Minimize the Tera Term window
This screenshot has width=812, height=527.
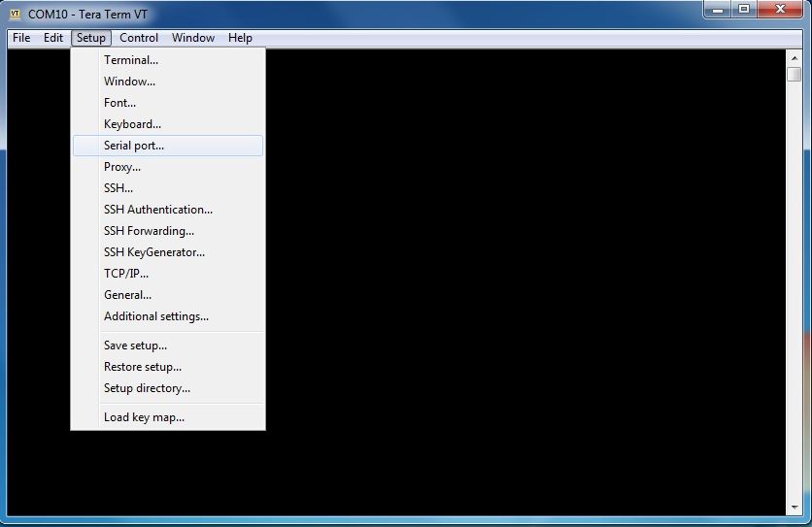pos(717,10)
